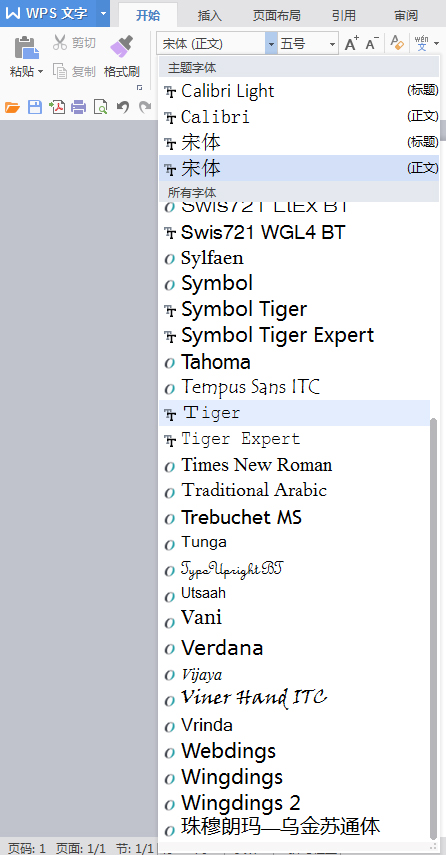The image size is (446, 855).
Task: Click the Print icon in quick toolbar
Action: pos(79,107)
